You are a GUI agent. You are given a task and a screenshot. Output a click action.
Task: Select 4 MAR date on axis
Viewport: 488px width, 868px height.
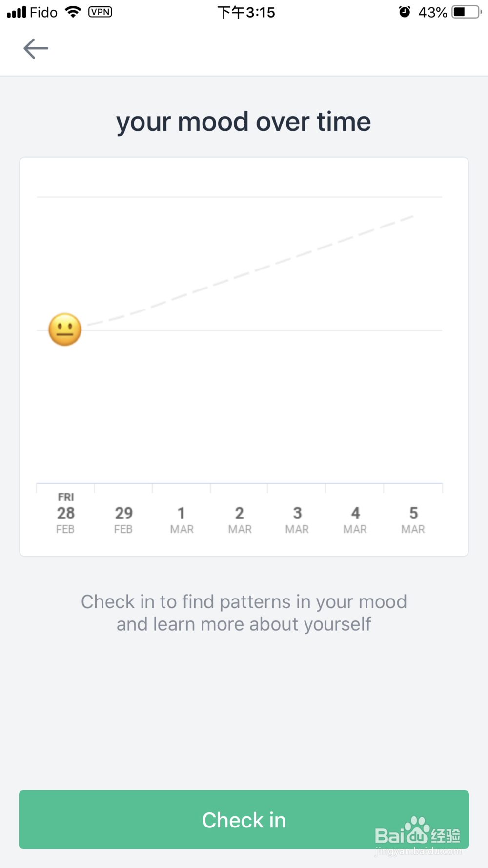(355, 519)
